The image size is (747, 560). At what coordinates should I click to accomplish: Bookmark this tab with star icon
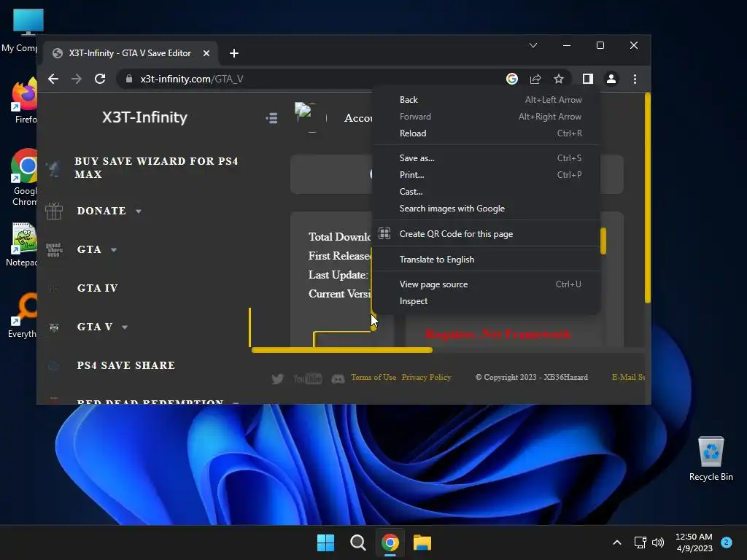(x=558, y=79)
